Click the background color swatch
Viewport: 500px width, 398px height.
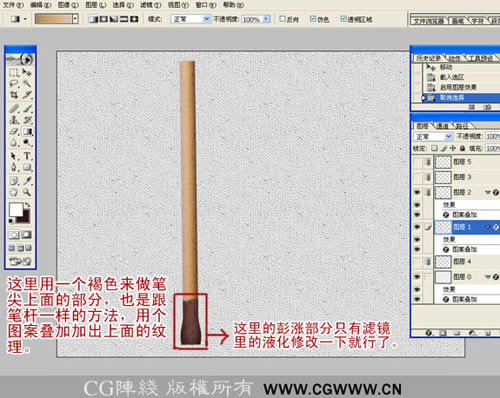[x=25, y=217]
